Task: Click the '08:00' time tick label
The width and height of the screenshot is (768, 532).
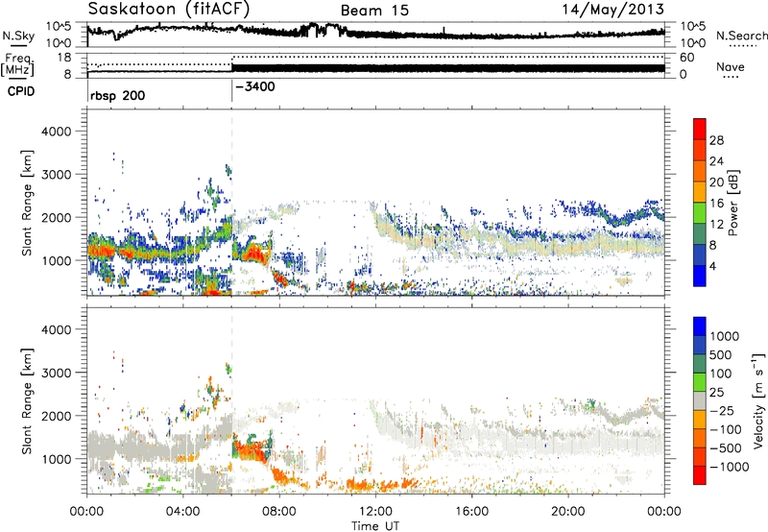Action: click(x=279, y=512)
